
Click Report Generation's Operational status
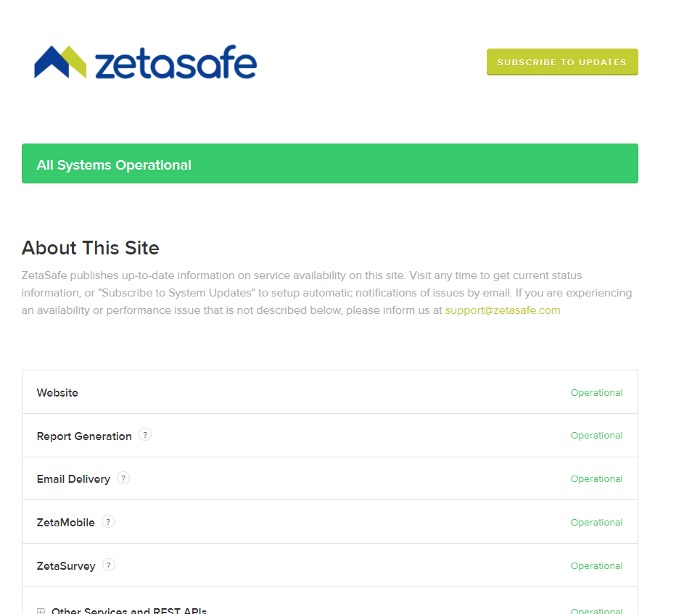(x=596, y=436)
